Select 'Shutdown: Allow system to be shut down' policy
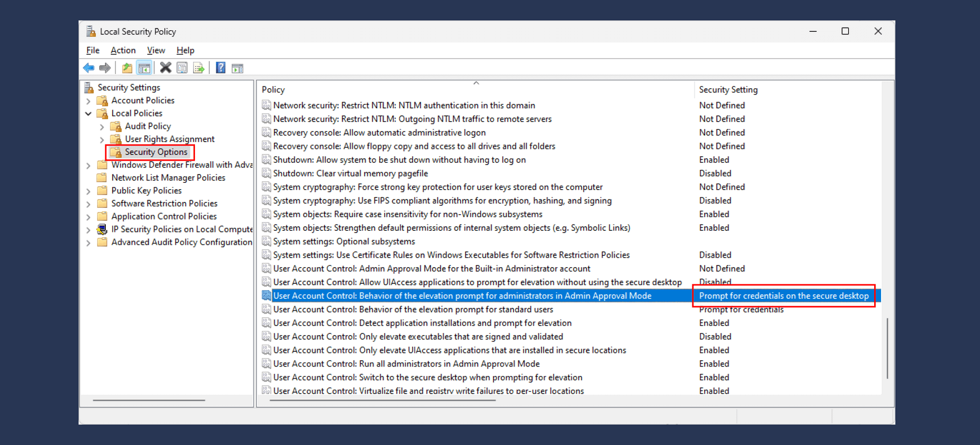This screenshot has width=980, height=445. point(400,160)
